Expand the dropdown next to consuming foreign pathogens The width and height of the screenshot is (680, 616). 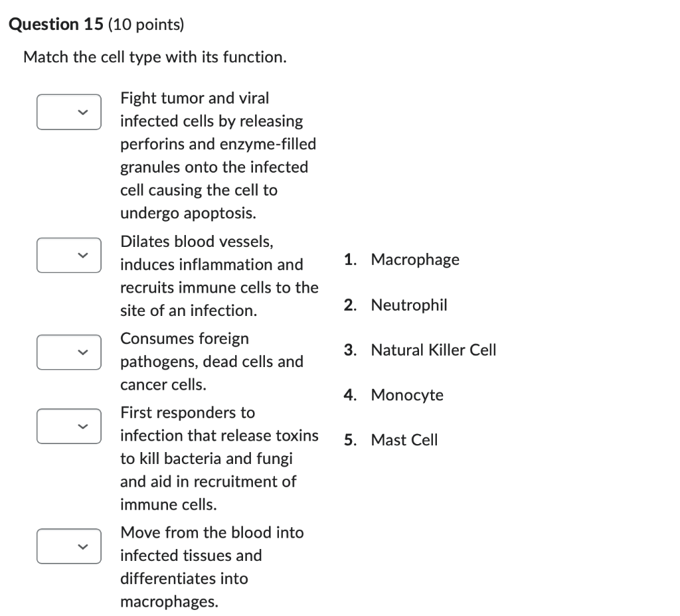click(x=68, y=352)
